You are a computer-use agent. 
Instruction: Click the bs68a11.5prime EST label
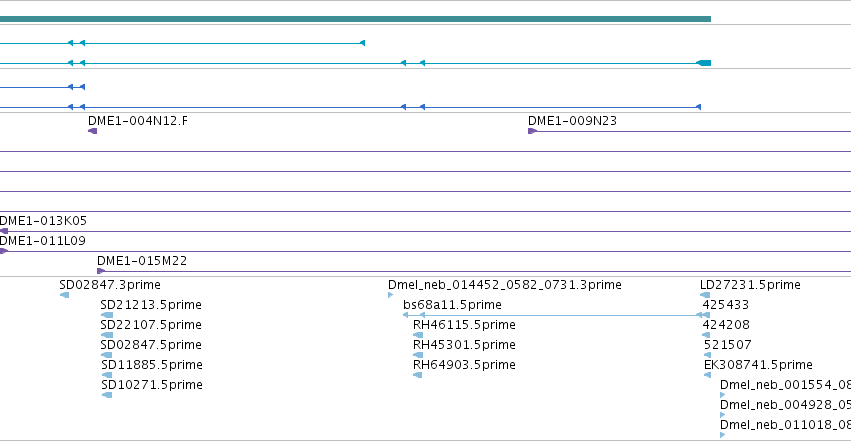tap(453, 305)
